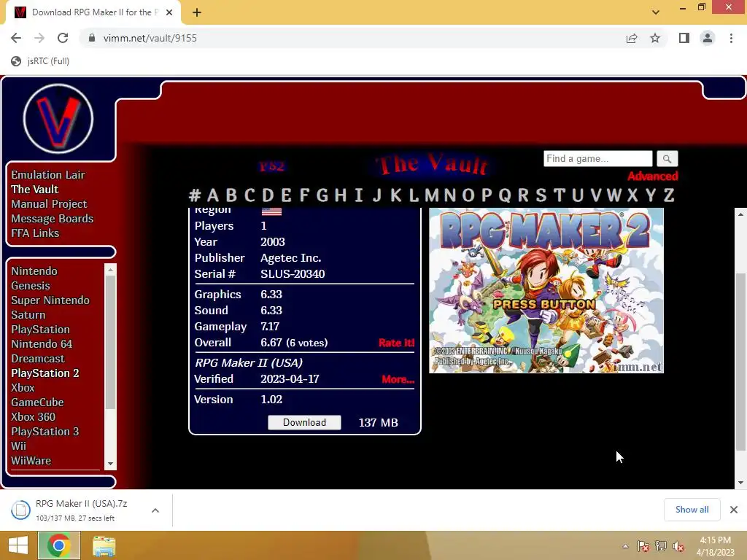747x560 pixels.
Task: Click the network tray icon
Action: [661, 546]
